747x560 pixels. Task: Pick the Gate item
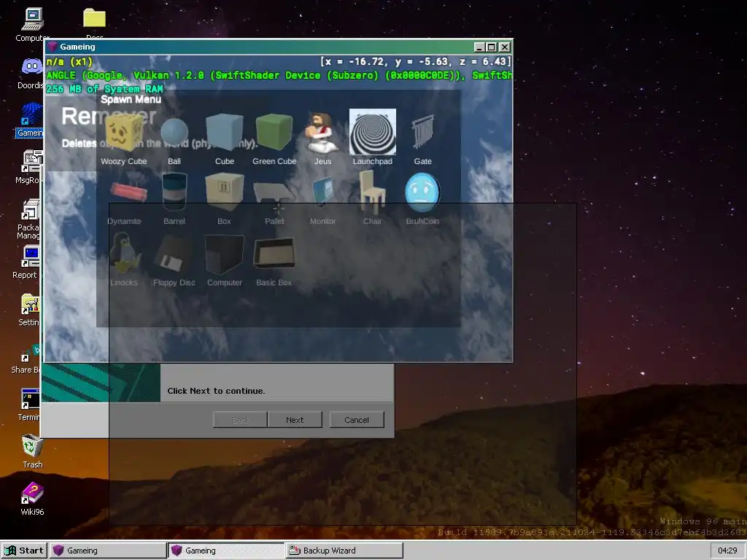pos(422,138)
